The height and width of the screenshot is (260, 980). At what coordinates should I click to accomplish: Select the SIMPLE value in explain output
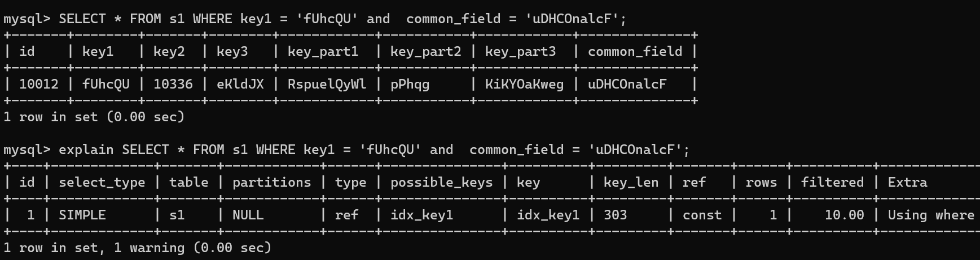82,215
